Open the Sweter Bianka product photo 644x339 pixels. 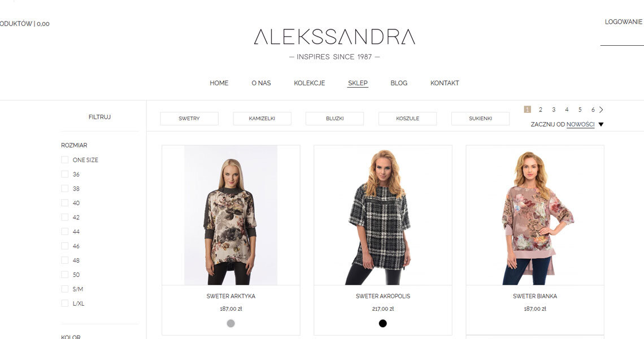[x=535, y=215]
